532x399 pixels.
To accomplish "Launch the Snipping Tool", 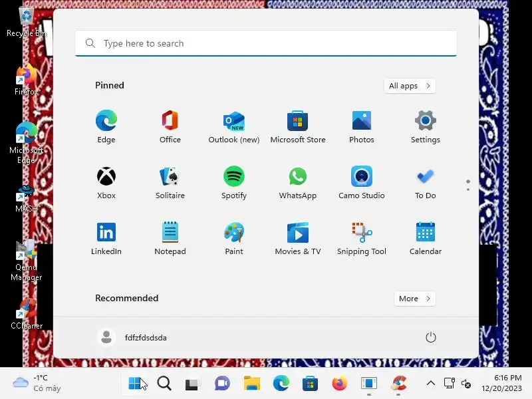I will coord(362,238).
